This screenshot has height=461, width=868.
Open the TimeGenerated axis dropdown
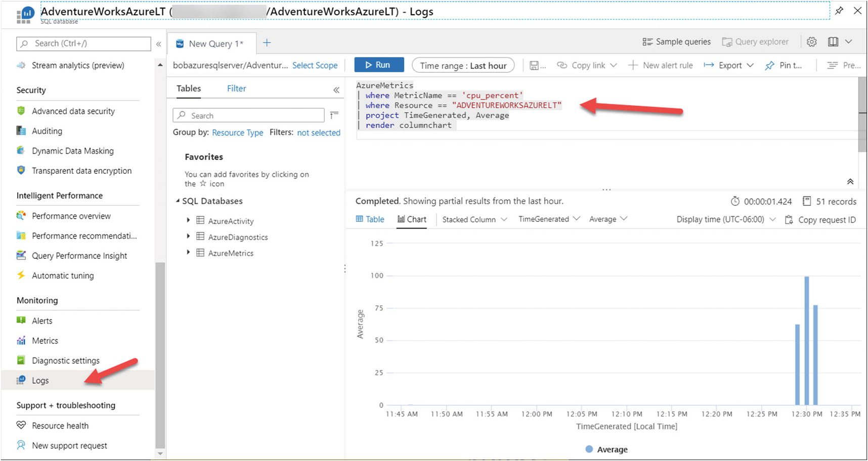(549, 219)
